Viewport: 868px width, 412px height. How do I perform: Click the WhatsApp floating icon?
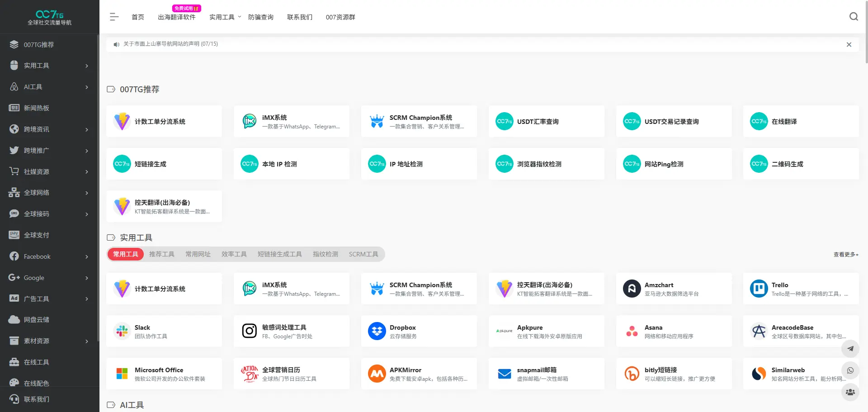(x=850, y=370)
